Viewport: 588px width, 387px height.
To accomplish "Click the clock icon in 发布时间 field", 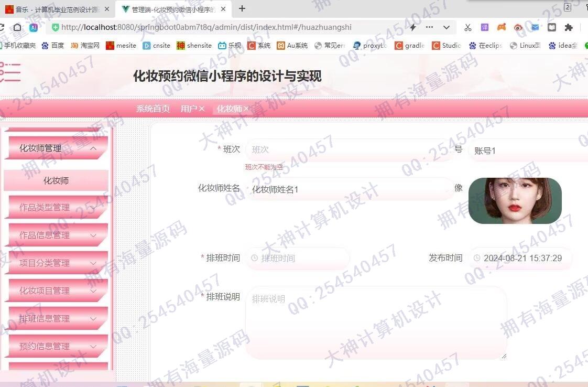I will coord(476,258).
